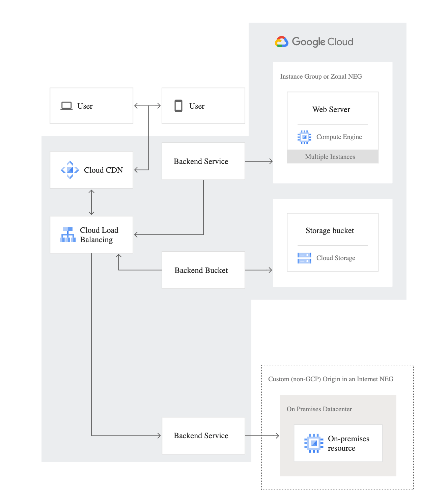Image resolution: width=448 pixels, height=502 pixels.
Task: Collapse the Custom Origin Internet NEG section
Action: [x=331, y=379]
